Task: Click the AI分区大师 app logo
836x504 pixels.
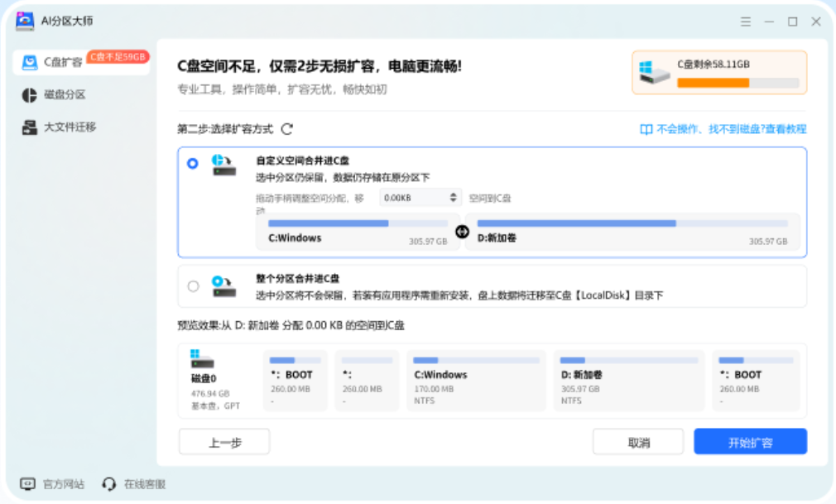Action: pyautogui.click(x=25, y=21)
